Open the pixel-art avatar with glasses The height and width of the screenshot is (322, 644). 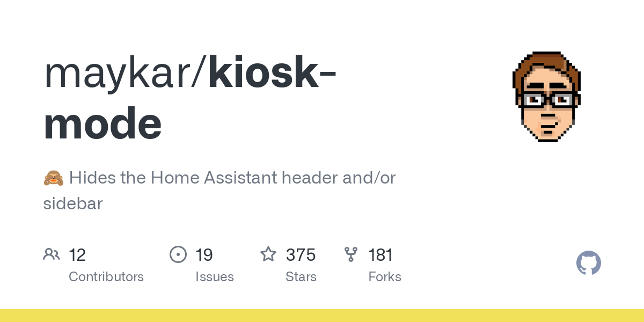pyautogui.click(x=547, y=97)
